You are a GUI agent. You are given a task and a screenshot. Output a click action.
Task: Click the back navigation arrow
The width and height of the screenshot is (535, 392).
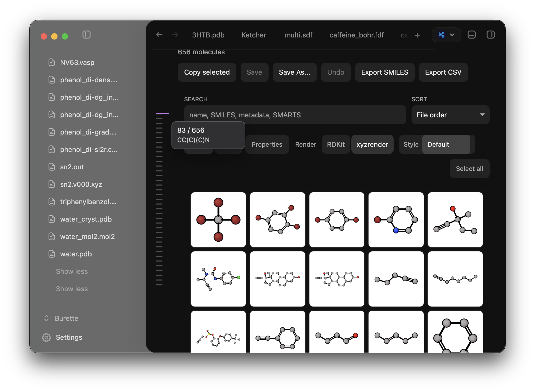tap(159, 35)
